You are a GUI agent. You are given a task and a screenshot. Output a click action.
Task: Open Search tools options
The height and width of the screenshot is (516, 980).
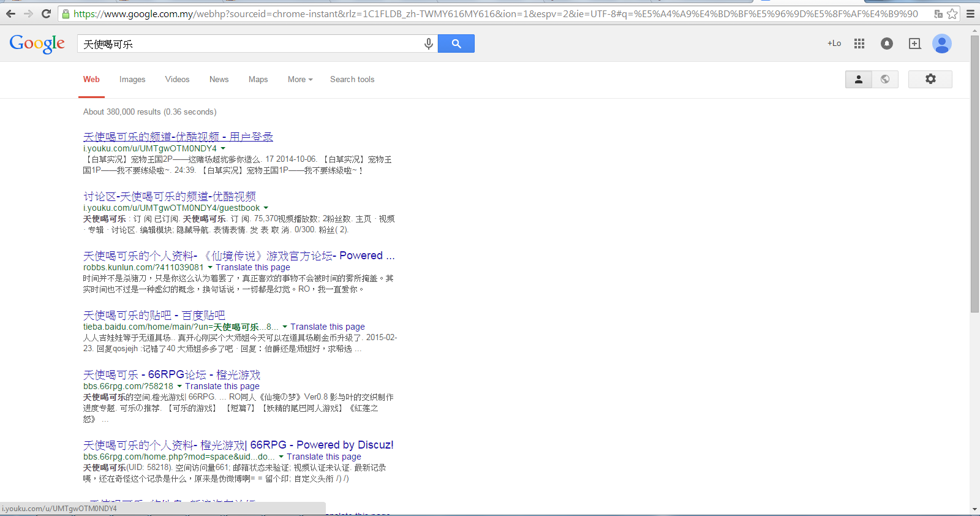coord(352,80)
